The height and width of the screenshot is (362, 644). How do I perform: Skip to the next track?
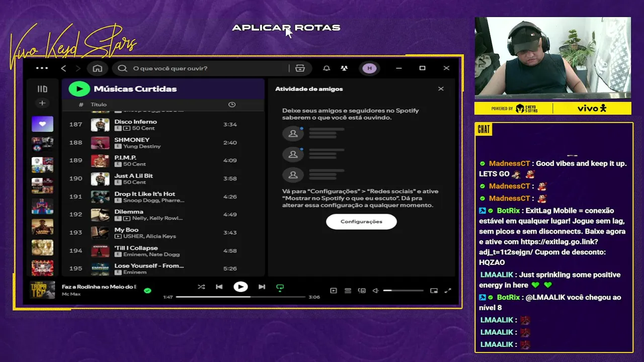click(x=262, y=287)
